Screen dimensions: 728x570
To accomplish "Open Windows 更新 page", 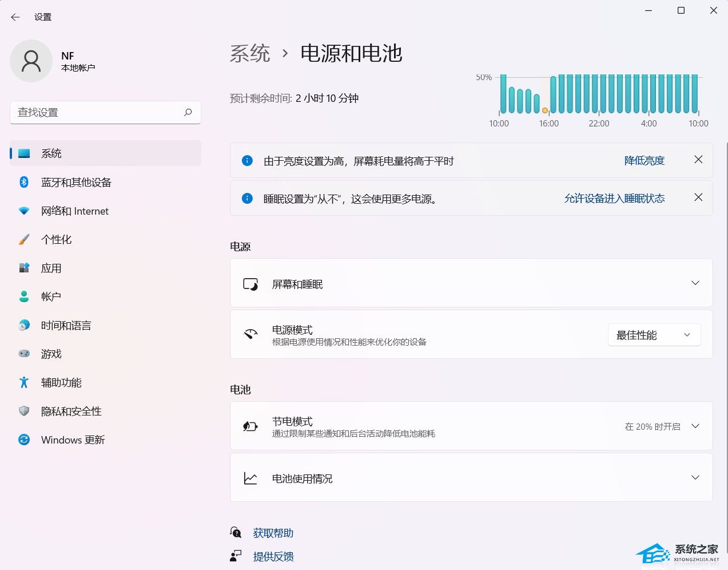I will click(106, 440).
